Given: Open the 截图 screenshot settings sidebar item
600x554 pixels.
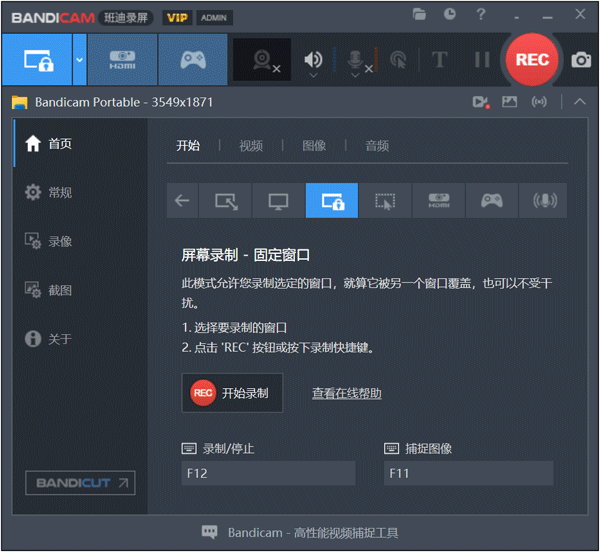Looking at the screenshot, I should 80,290.
